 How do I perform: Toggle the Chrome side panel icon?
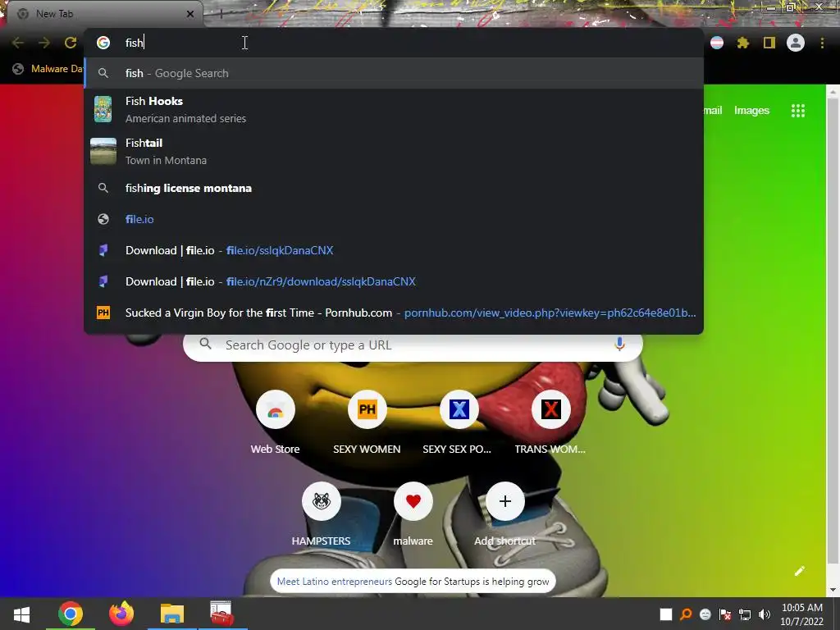pyautogui.click(x=769, y=43)
